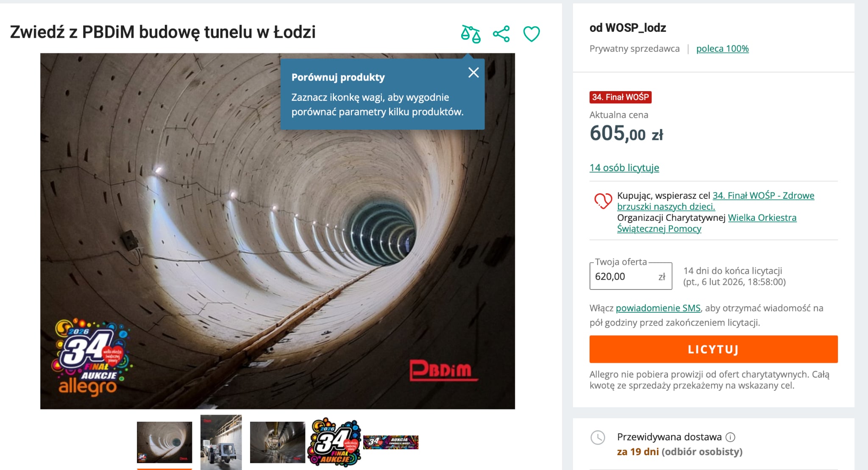
Task: Click the info icon next to Przewidywana dostawa
Action: pos(730,437)
